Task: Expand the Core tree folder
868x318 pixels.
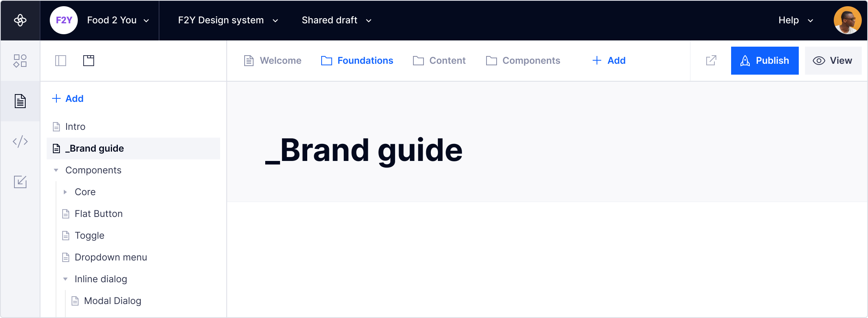Action: pos(65,192)
